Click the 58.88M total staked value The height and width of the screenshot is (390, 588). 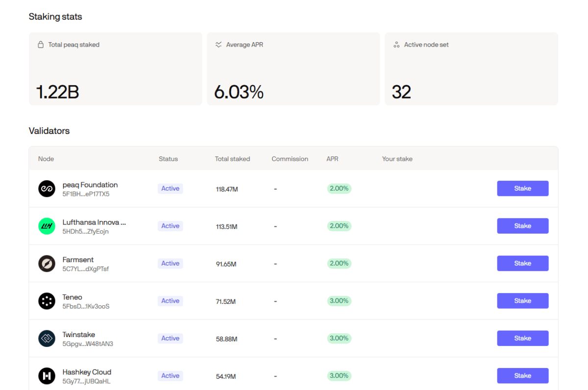(226, 339)
